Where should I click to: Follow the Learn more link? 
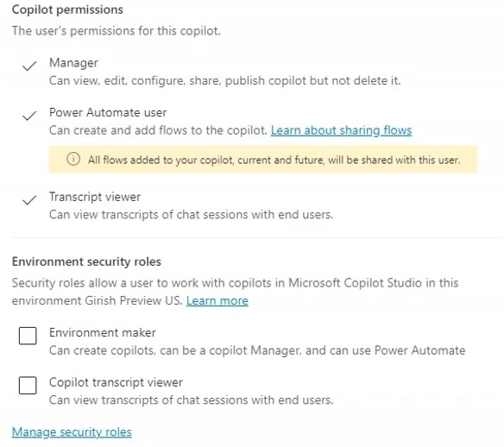point(217,301)
